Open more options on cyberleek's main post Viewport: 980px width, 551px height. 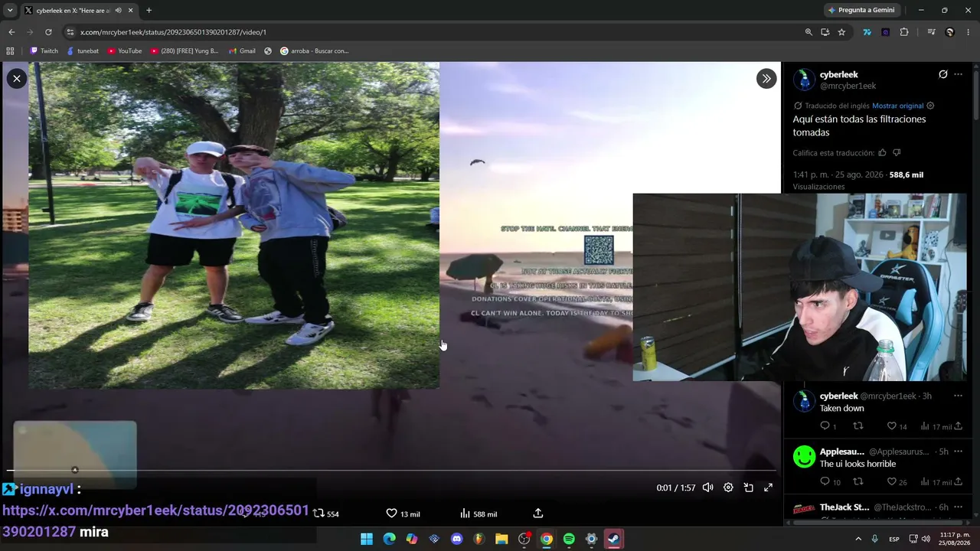tap(959, 74)
